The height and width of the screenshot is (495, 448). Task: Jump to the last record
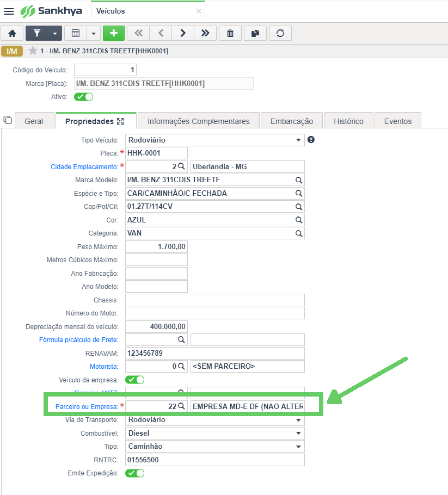point(205,33)
